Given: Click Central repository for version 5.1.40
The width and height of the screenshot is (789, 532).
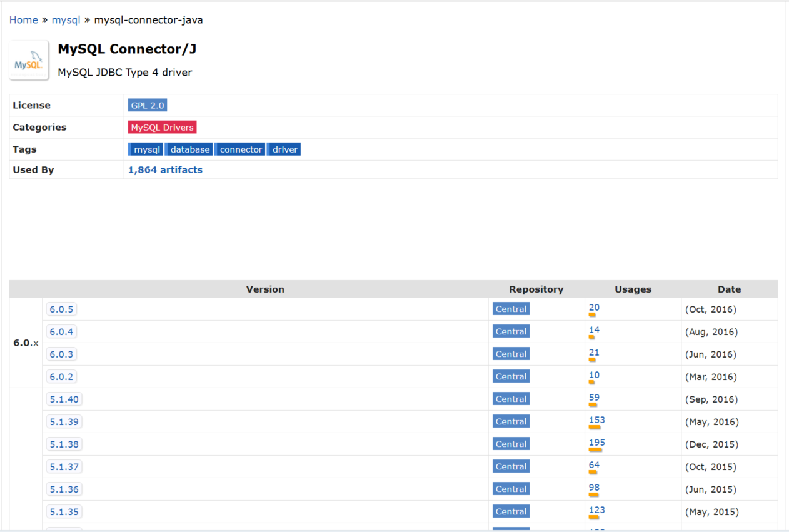Looking at the screenshot, I should (x=511, y=399).
